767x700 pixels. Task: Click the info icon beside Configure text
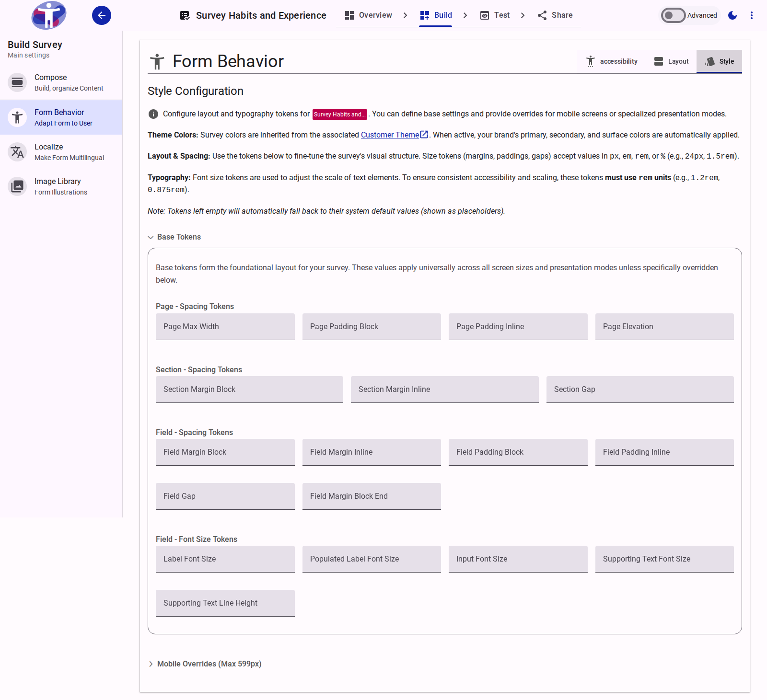coord(153,114)
